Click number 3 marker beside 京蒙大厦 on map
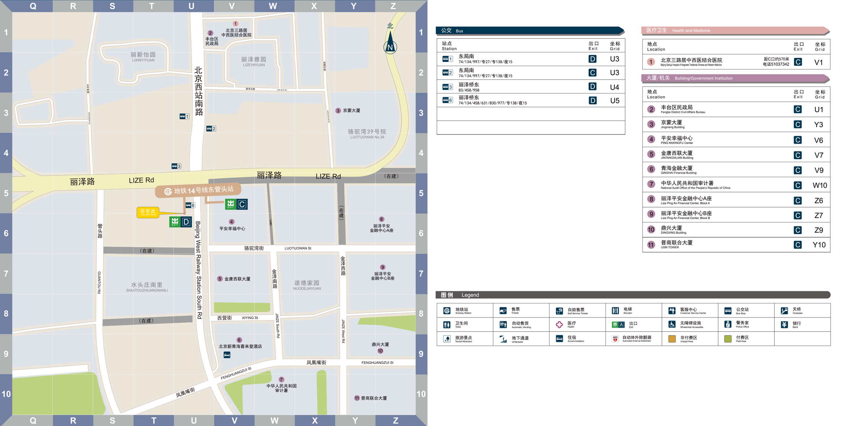Image resolution: width=868 pixels, height=426 pixels. [x=338, y=111]
